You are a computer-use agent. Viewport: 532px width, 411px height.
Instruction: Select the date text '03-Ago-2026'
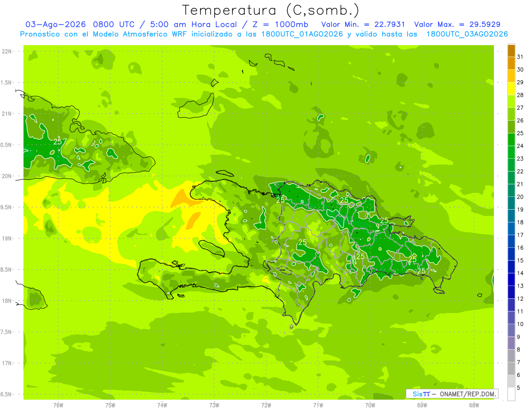56,24
